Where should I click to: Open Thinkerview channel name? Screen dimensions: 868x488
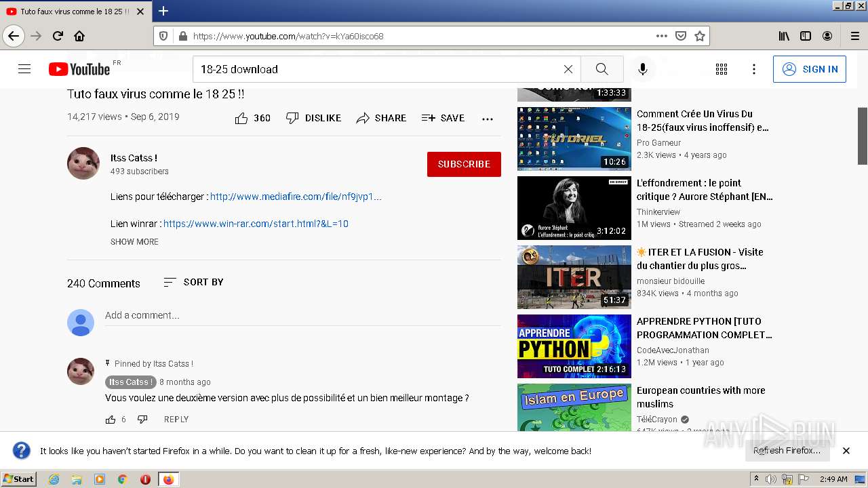pos(658,212)
